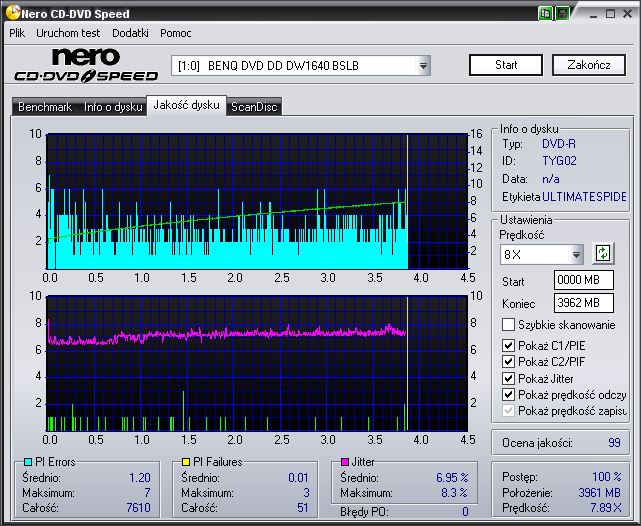Image resolution: width=641 pixels, height=526 pixels.
Task: Click the Start button
Action: (506, 65)
